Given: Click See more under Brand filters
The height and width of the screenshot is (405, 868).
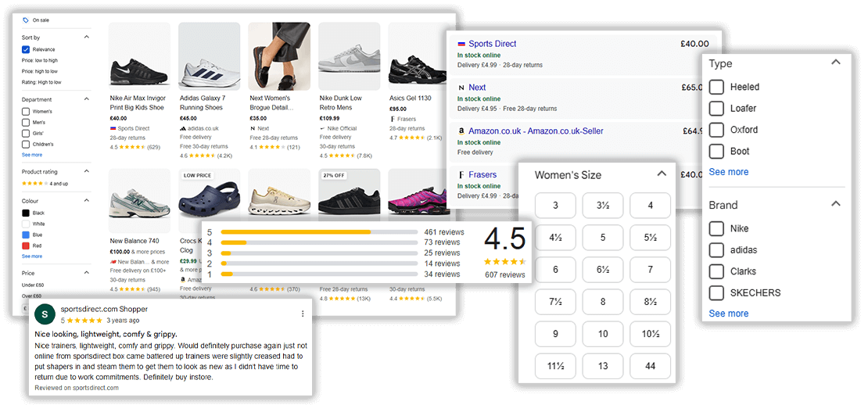Looking at the screenshot, I should pyautogui.click(x=728, y=314).
